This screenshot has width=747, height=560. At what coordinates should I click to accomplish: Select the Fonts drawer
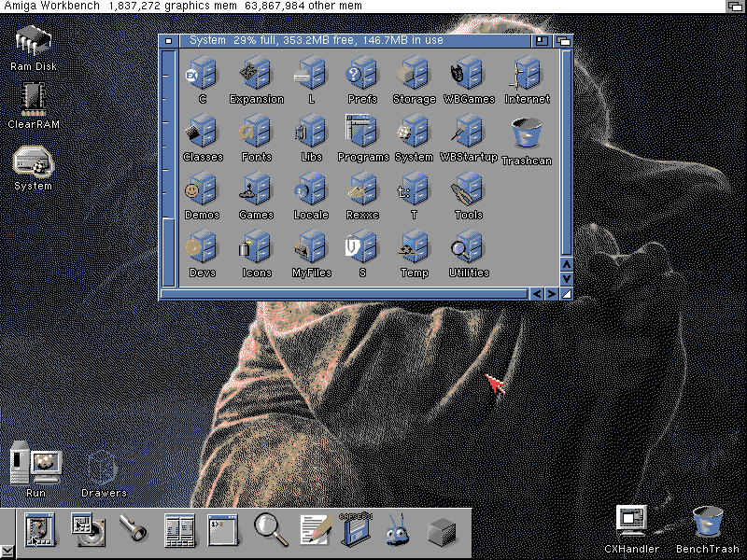click(256, 132)
